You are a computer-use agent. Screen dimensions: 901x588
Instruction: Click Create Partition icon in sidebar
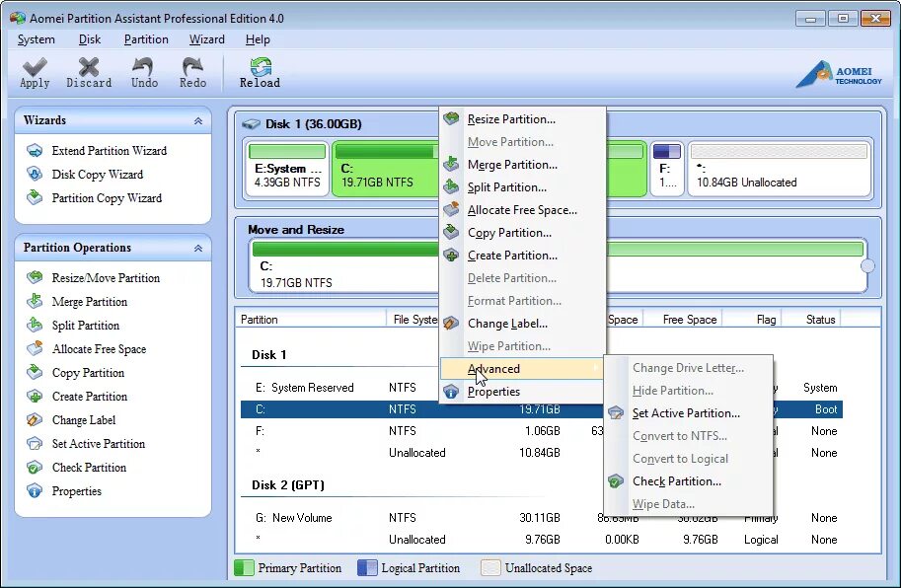tap(35, 397)
